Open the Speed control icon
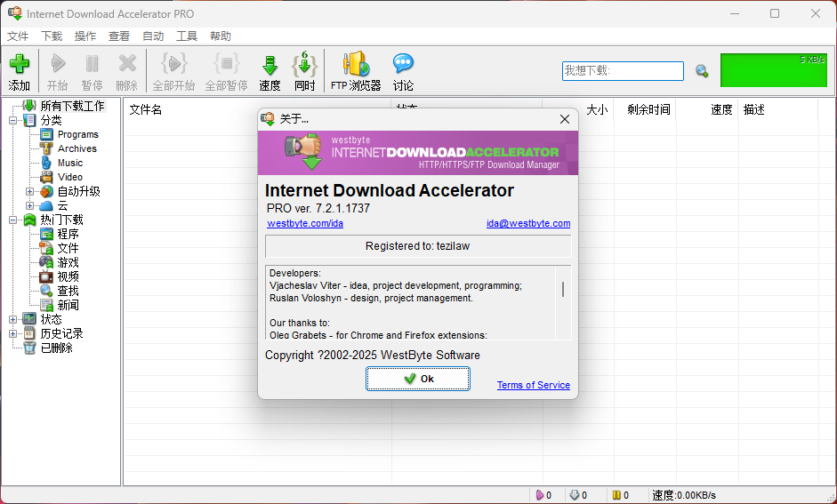 [x=270, y=65]
